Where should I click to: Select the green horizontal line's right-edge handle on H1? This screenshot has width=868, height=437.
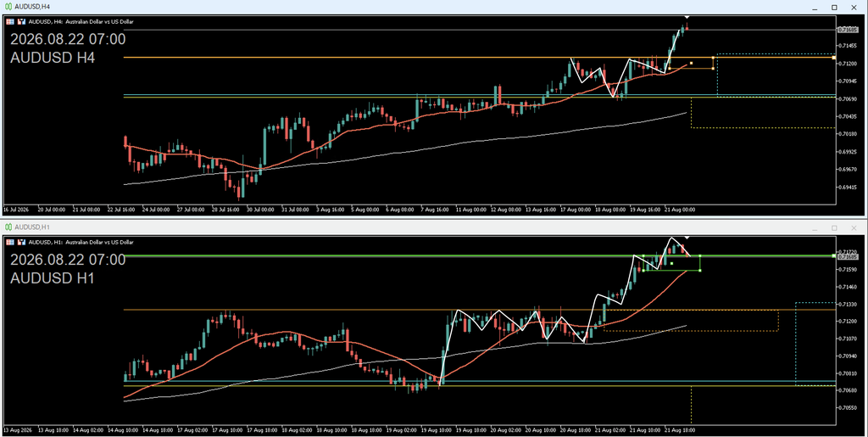point(834,256)
